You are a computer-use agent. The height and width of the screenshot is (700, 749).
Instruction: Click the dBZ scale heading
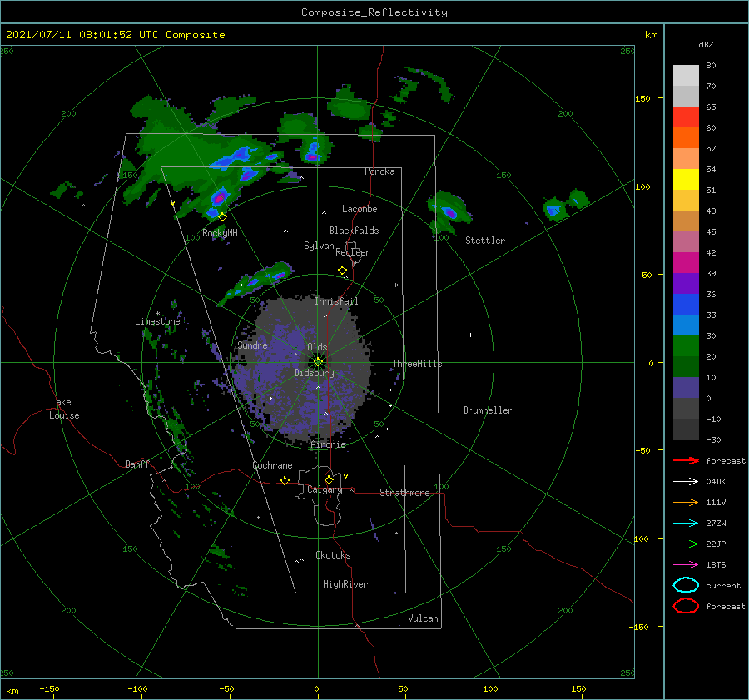(706, 44)
